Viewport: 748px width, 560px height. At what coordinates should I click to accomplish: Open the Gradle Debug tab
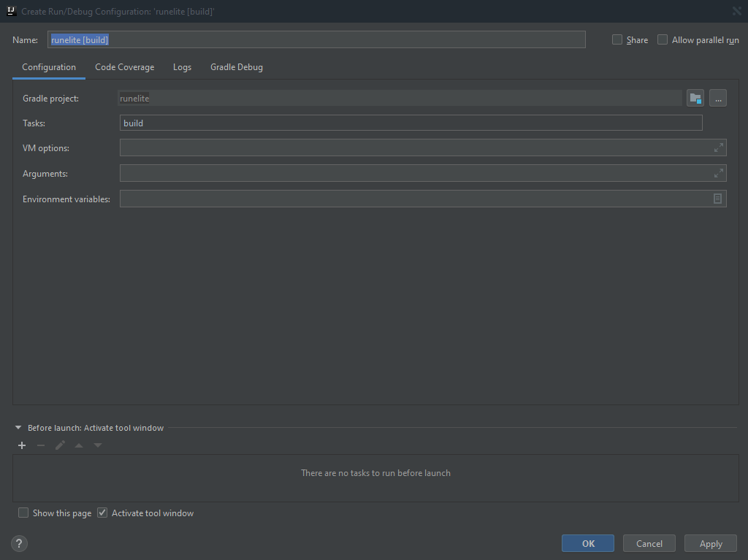click(x=236, y=66)
